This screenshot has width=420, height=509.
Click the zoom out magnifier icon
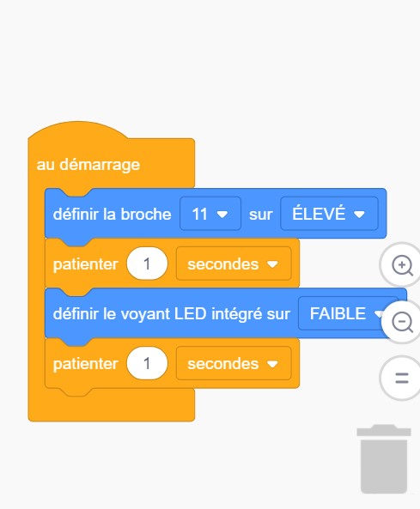pyautogui.click(x=402, y=323)
